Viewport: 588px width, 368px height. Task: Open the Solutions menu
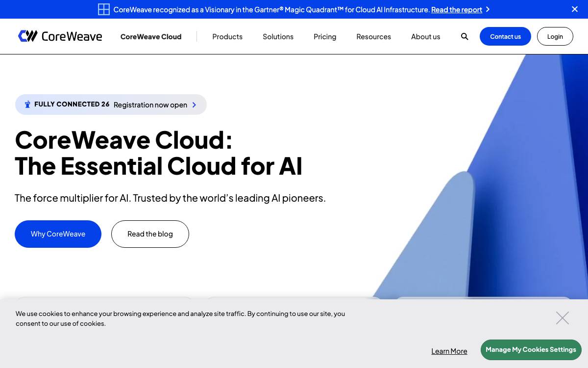pos(278,37)
